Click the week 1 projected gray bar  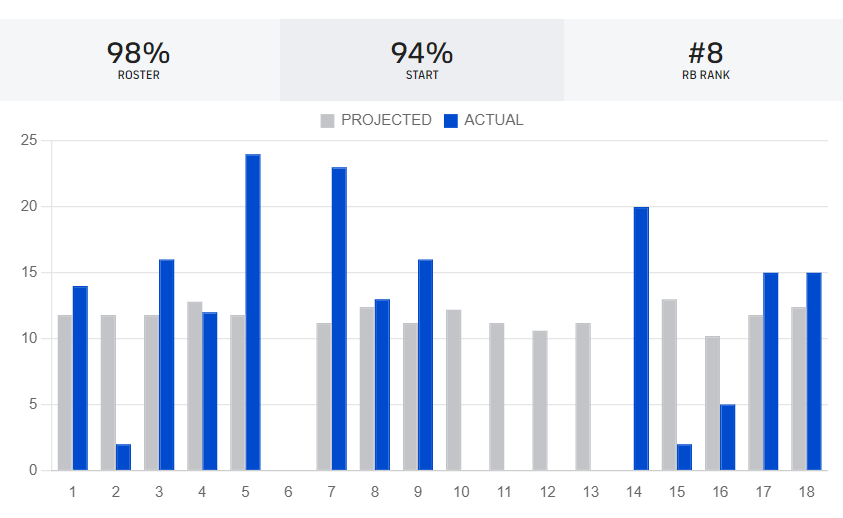tap(65, 393)
